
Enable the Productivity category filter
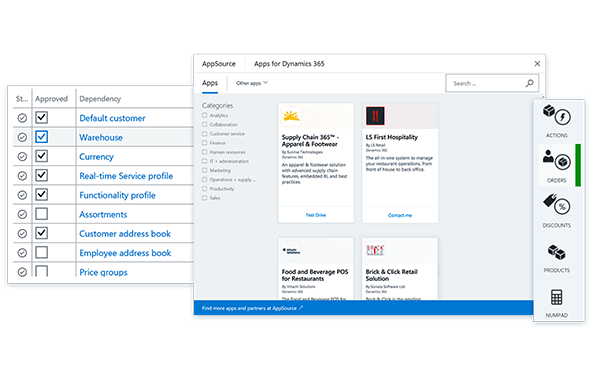(205, 189)
